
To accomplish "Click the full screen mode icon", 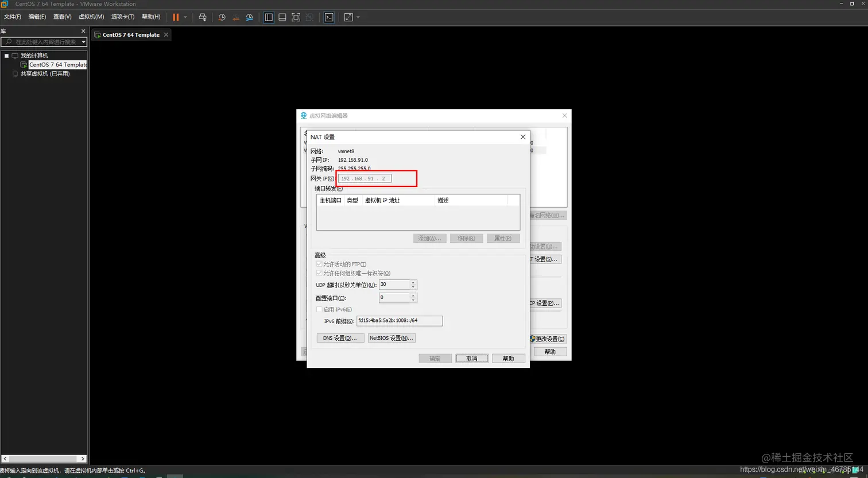I will [x=296, y=17].
